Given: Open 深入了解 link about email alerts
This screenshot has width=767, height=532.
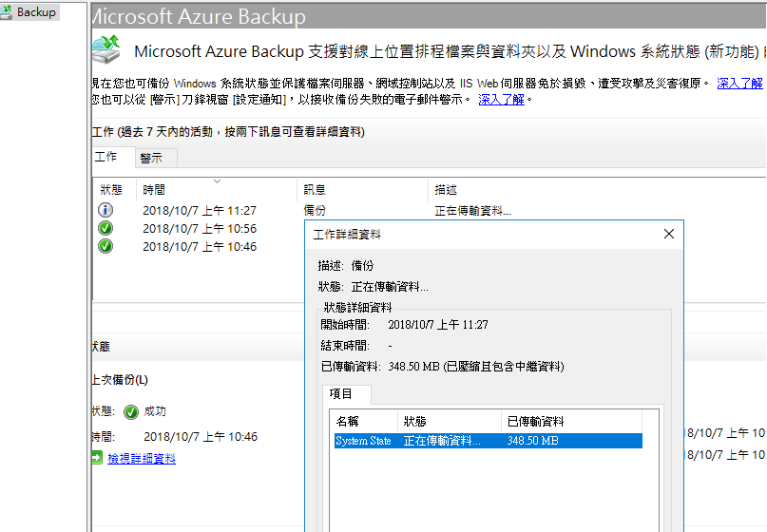Looking at the screenshot, I should 501,99.
